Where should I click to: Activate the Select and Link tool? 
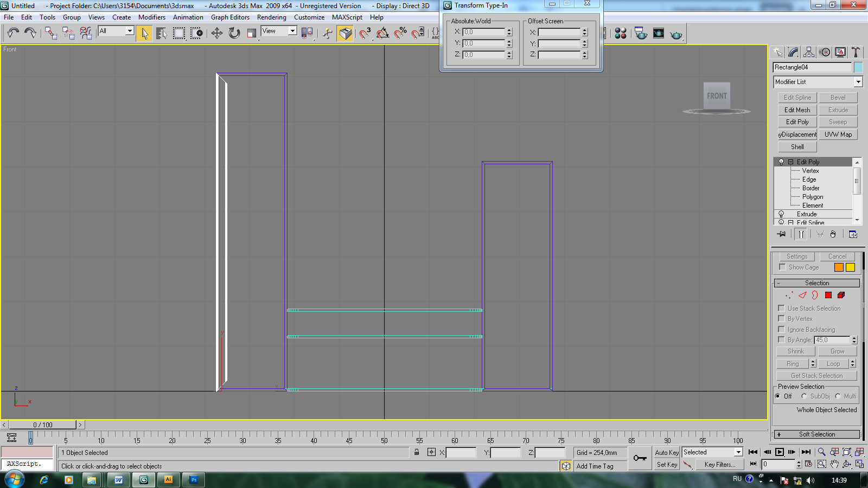tap(51, 33)
